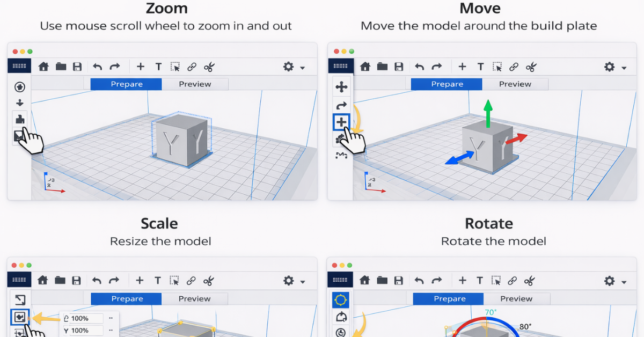Click Preview tab in the Rotate panel
This screenshot has width=644, height=337.
tap(516, 299)
